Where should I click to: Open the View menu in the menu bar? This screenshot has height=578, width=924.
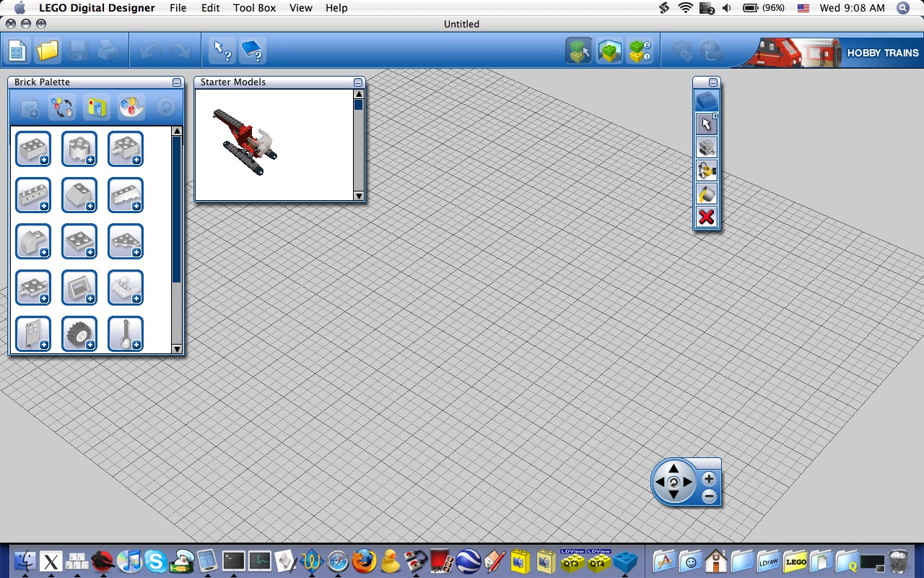[300, 8]
